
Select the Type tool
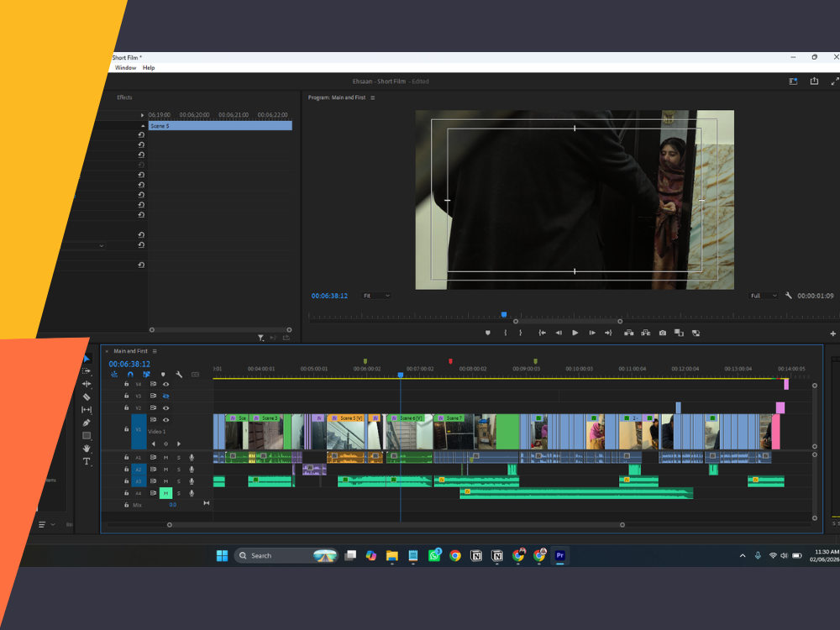tap(87, 461)
